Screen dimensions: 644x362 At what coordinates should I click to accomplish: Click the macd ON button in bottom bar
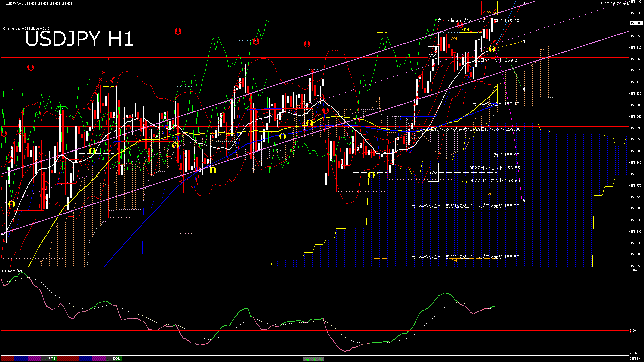314,359
